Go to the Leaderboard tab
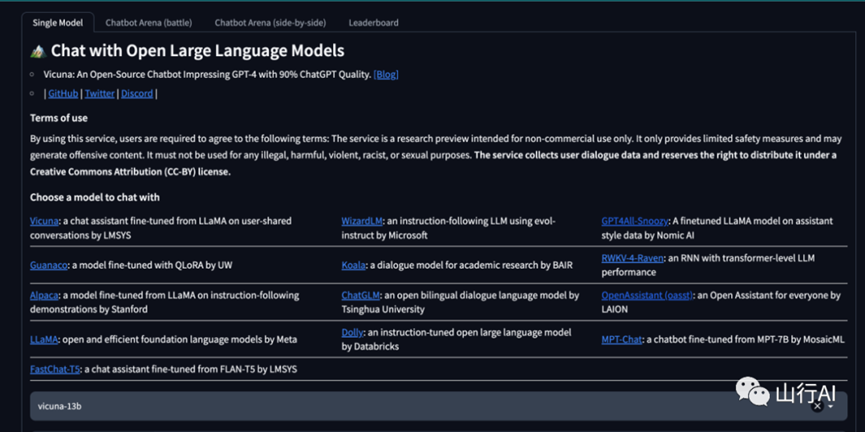Image resolution: width=865 pixels, height=432 pixels. click(x=373, y=22)
